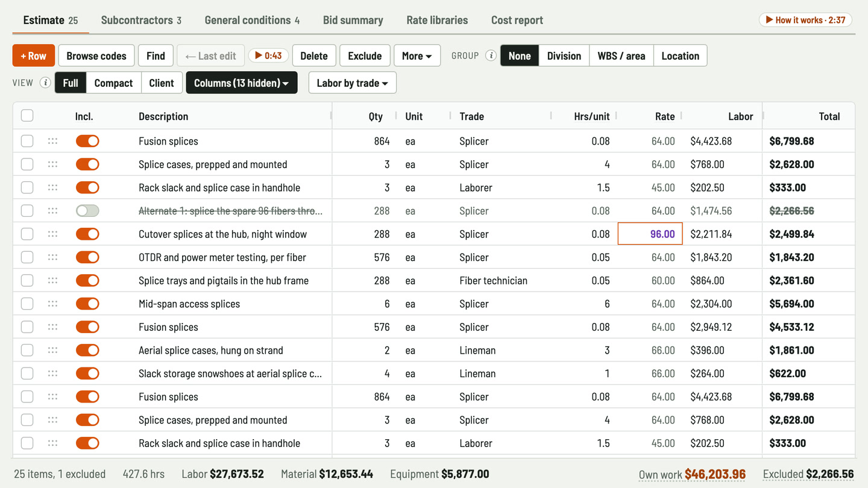Go to the Bid summary tab
The width and height of the screenshot is (868, 488).
pyautogui.click(x=353, y=20)
